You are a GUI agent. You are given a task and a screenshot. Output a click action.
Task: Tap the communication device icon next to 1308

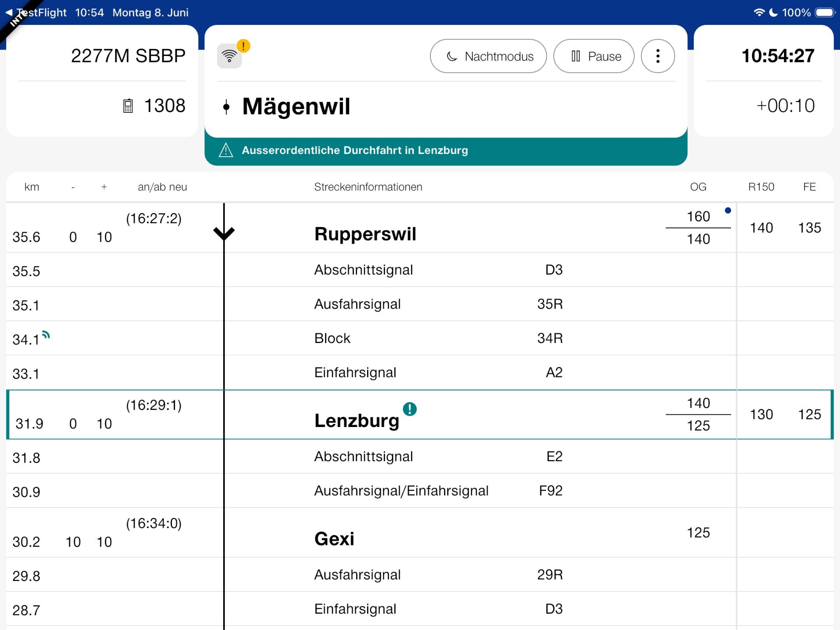click(x=128, y=106)
